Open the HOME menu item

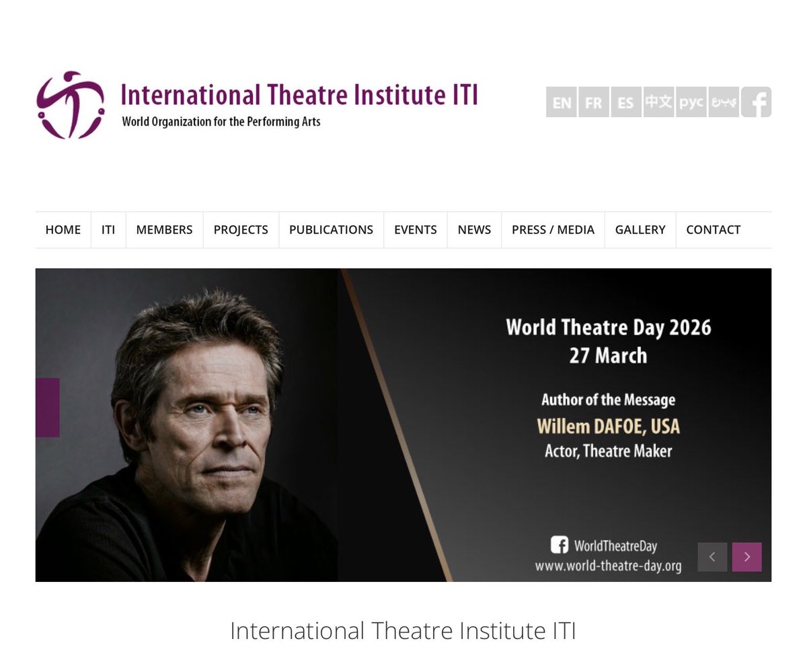(63, 229)
